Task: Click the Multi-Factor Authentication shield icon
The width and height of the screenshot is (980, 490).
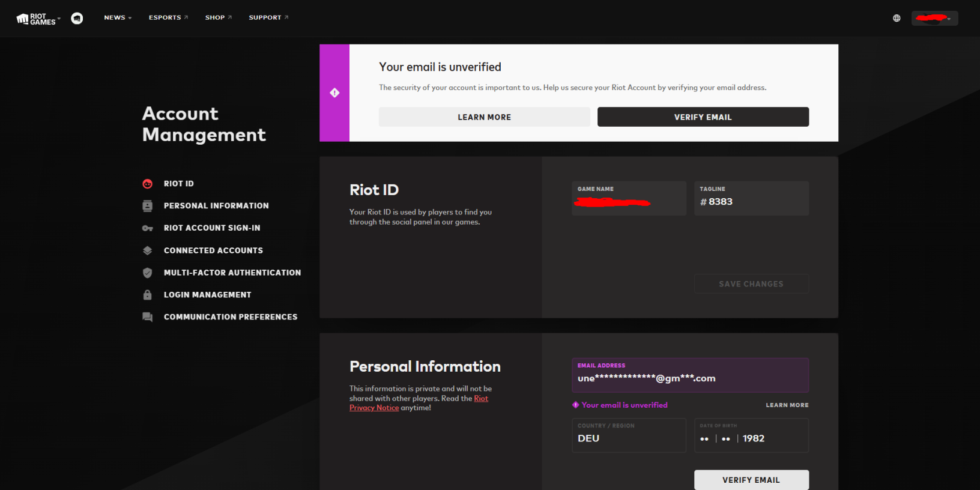Action: [x=147, y=273]
